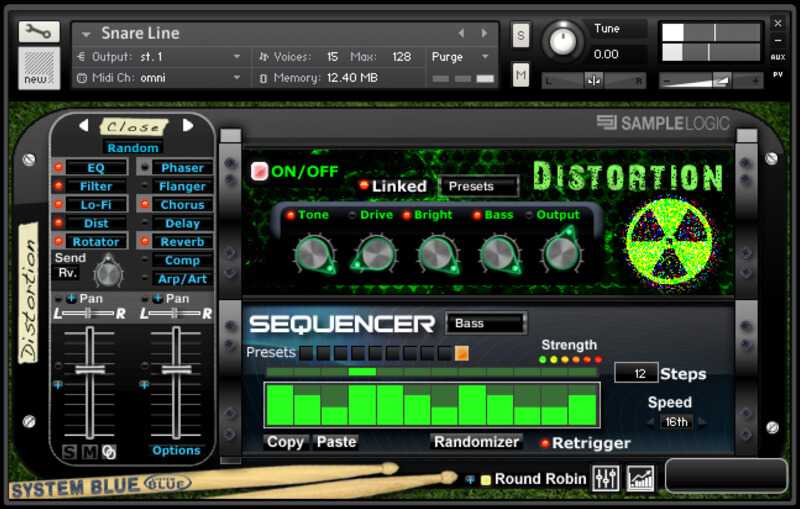Click the phase link icon under left fader
This screenshot has height=509, width=800.
[x=109, y=452]
